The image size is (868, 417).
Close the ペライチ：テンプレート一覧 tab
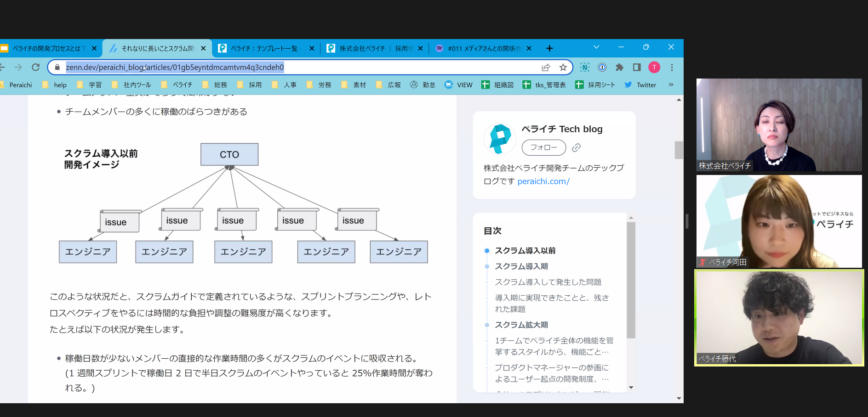click(x=312, y=48)
